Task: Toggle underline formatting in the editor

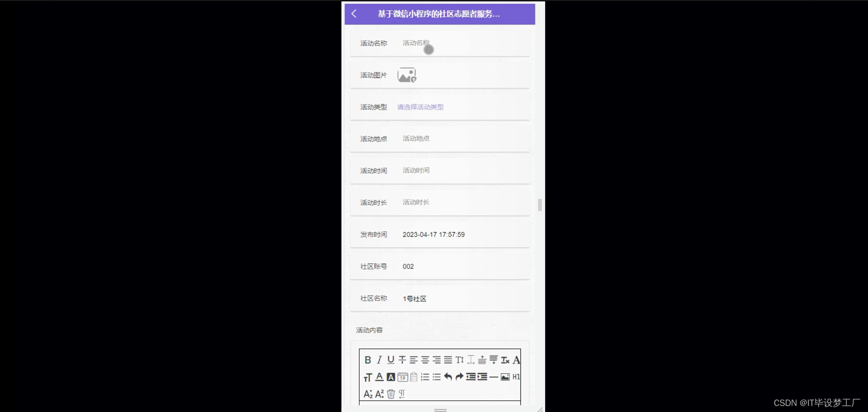Action: coord(391,360)
